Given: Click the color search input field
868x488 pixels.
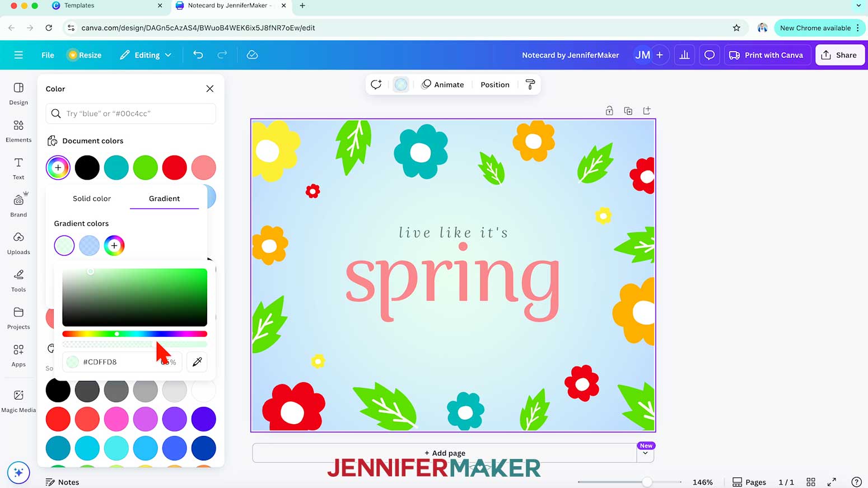Looking at the screenshot, I should [130, 114].
